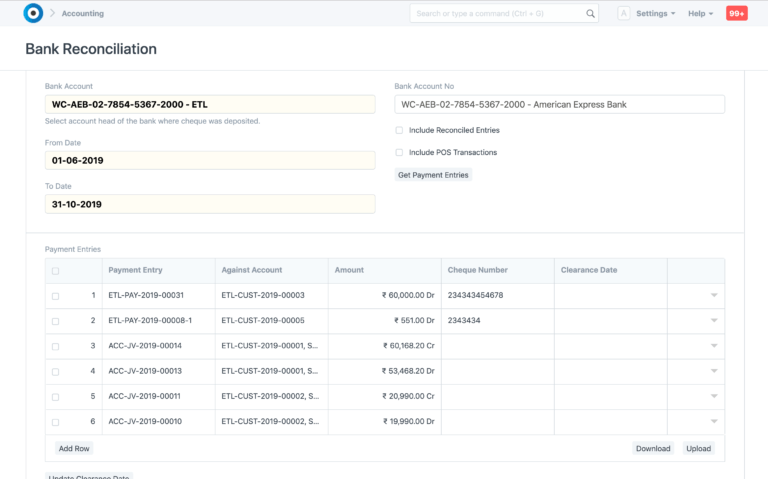Image resolution: width=768 pixels, height=479 pixels.
Task: Click the user avatar icon
Action: (623, 14)
